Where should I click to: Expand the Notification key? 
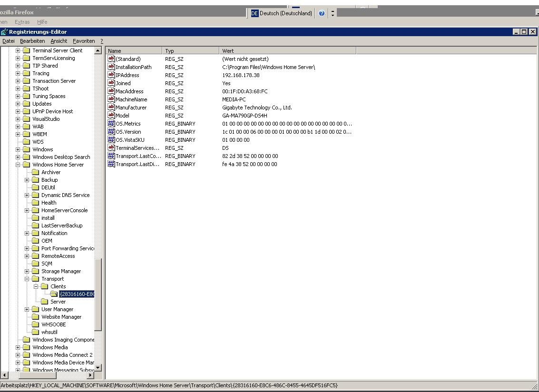coord(27,233)
